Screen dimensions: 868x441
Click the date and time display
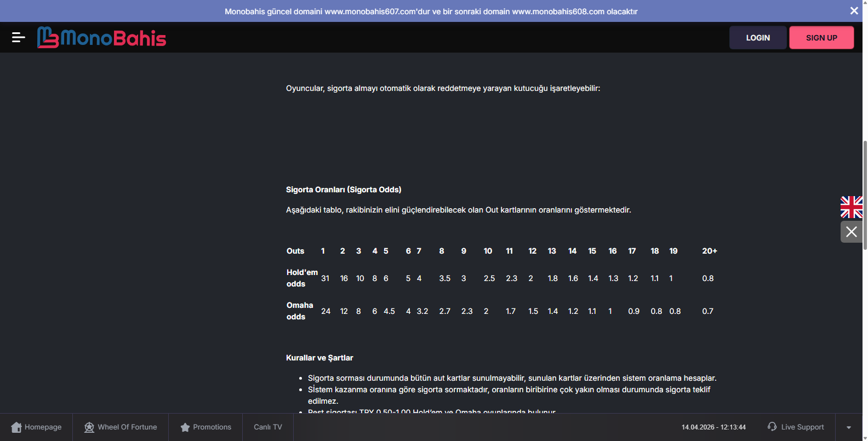[x=713, y=427]
